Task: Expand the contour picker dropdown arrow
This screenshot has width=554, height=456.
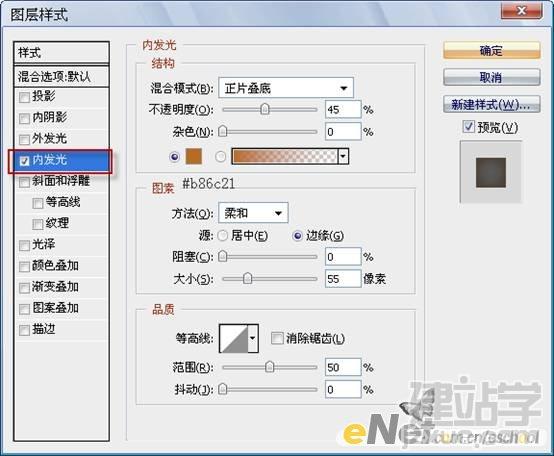Action: [x=253, y=338]
